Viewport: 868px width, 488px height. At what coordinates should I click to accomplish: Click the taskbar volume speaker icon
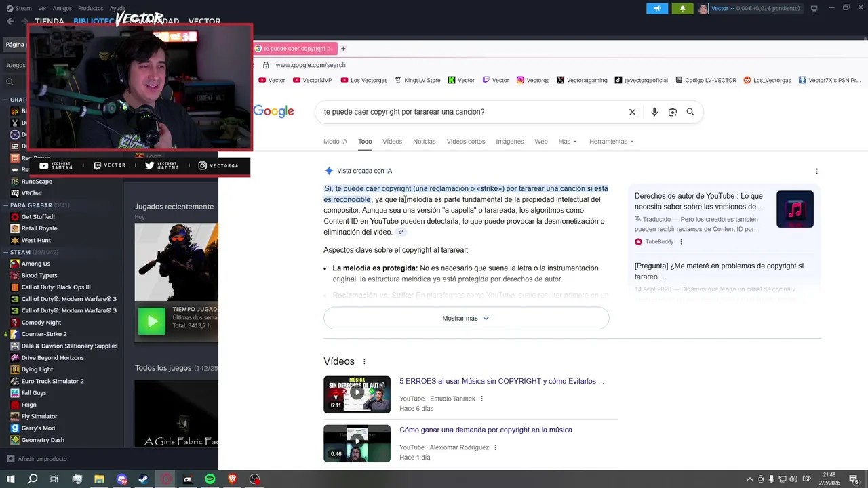pos(793,479)
